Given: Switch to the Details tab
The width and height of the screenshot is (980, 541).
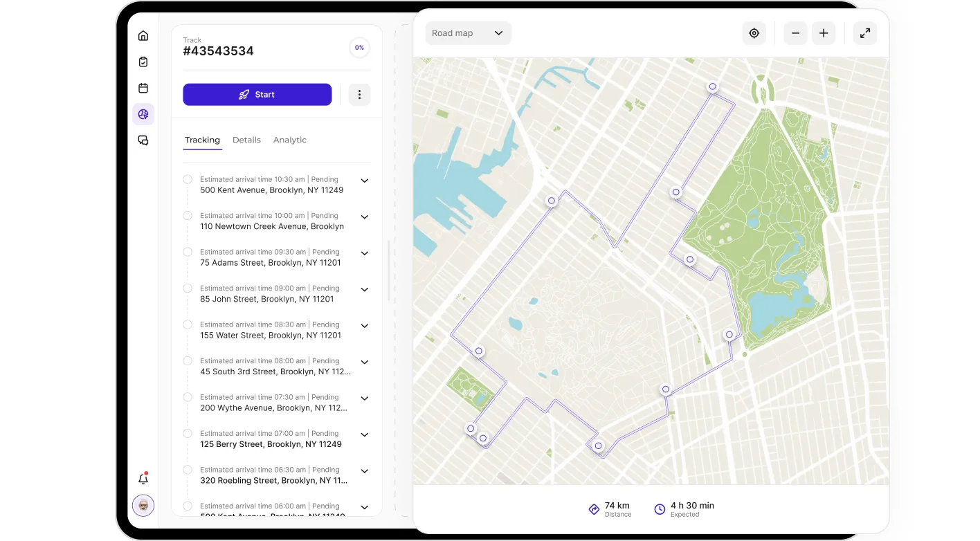Looking at the screenshot, I should pos(246,140).
